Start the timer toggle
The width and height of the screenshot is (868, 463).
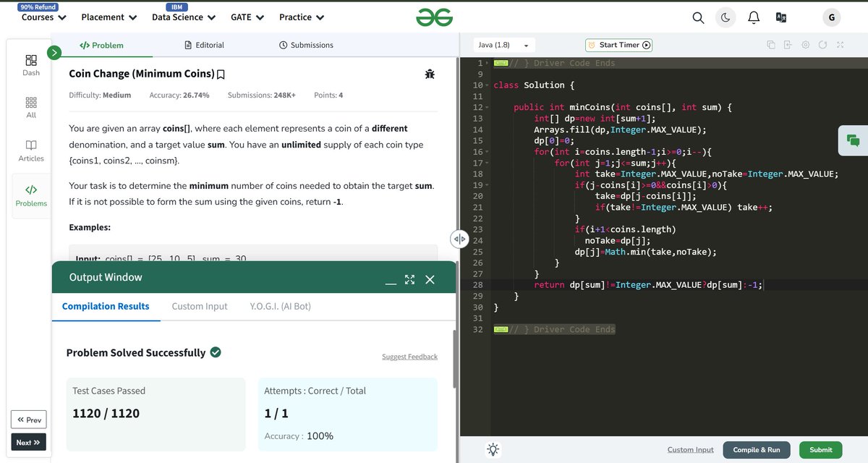[x=618, y=45]
